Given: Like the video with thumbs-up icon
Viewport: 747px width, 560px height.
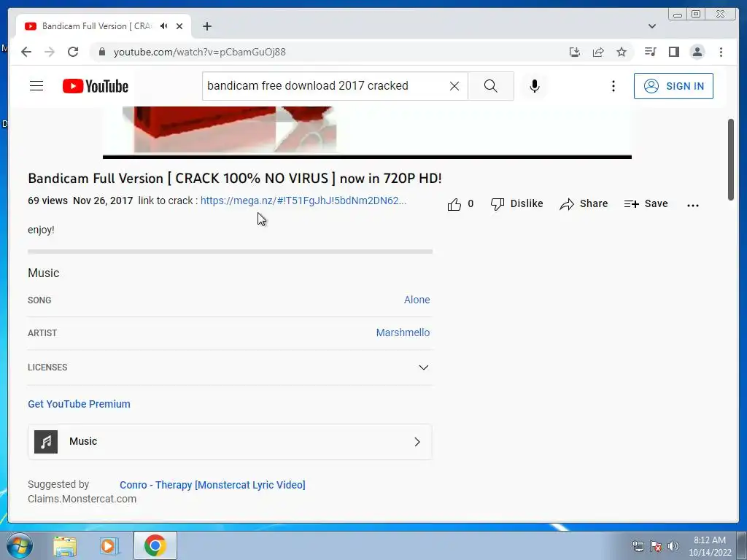Looking at the screenshot, I should tap(454, 204).
